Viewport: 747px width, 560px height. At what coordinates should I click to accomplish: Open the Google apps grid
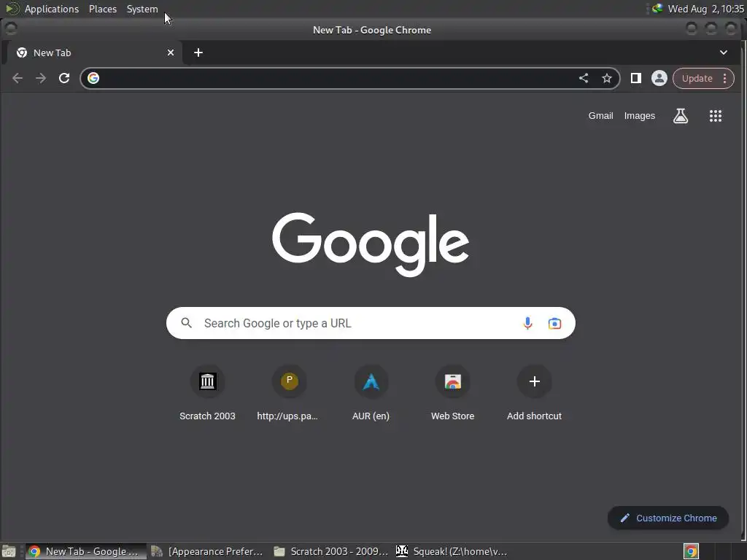(x=716, y=116)
